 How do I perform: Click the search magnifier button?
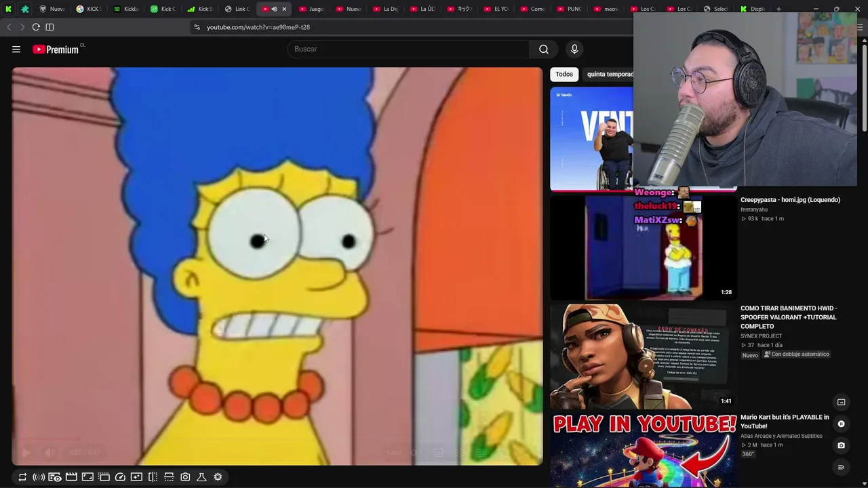coord(544,49)
